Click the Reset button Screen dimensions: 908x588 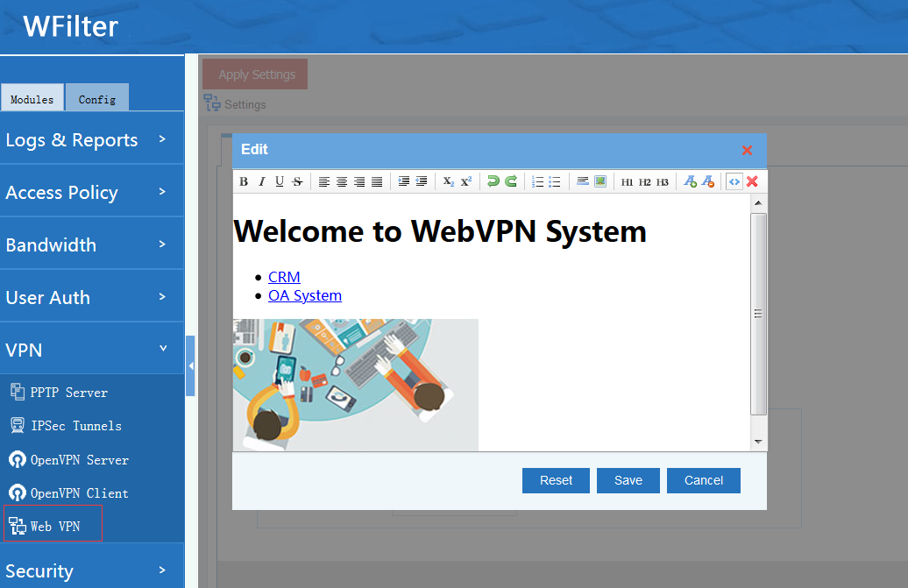[x=556, y=480]
